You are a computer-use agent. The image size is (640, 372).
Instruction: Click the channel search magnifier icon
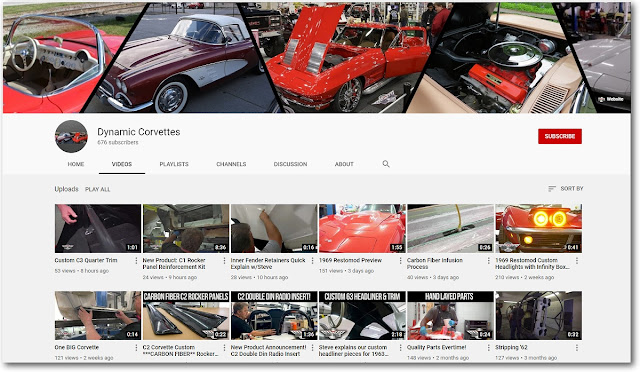[386, 164]
